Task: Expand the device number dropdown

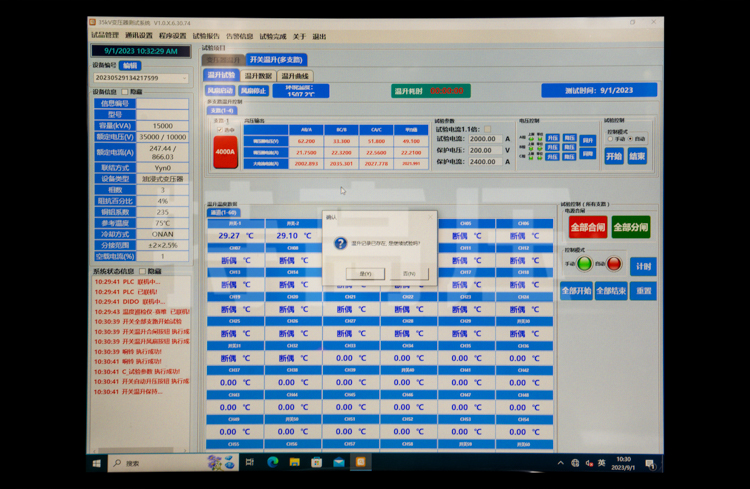Action: (x=185, y=78)
